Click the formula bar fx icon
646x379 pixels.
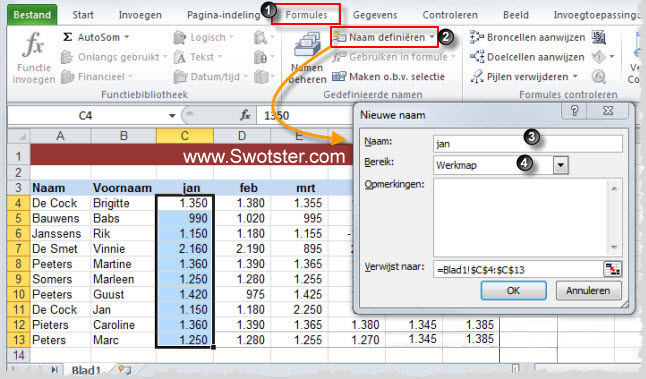pos(245,115)
